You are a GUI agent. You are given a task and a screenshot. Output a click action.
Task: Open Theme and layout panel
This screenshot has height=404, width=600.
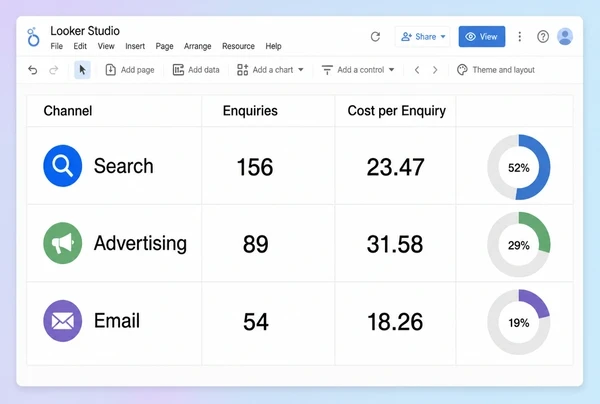coord(496,70)
